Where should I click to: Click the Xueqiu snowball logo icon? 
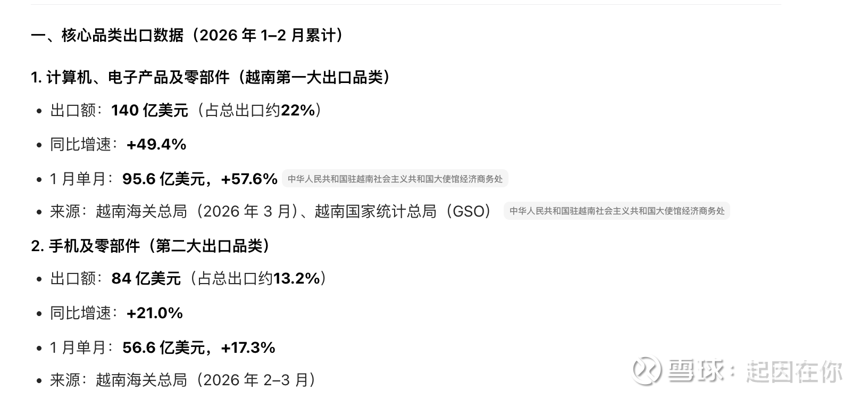coord(646,370)
